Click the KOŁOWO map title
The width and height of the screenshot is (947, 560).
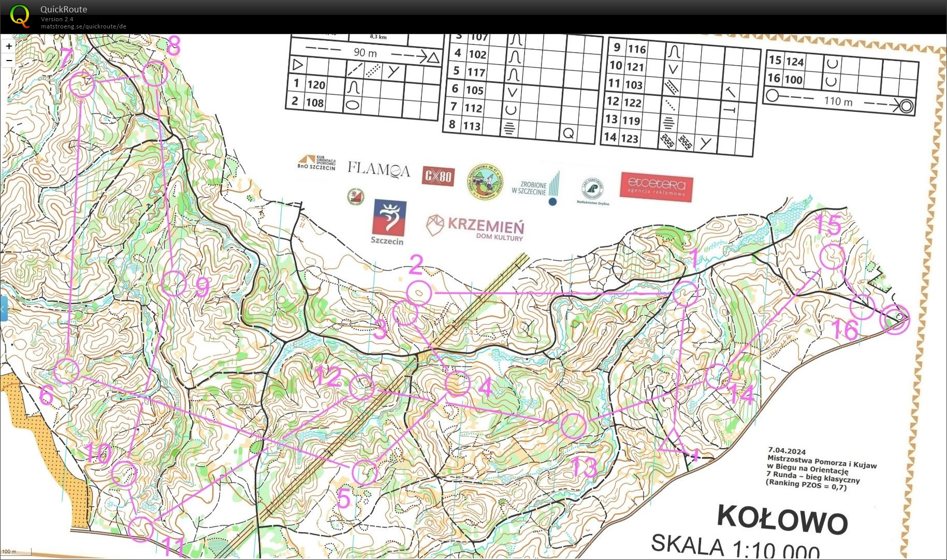[782, 519]
